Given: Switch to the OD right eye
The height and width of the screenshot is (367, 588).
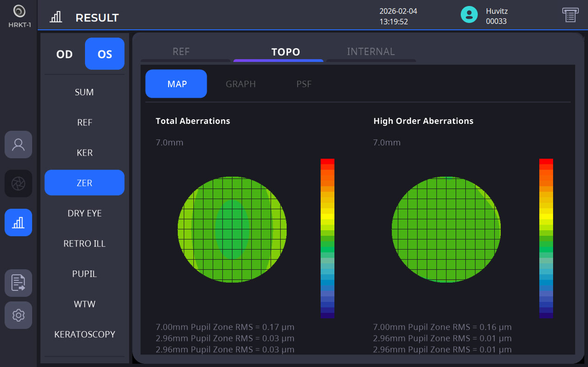Looking at the screenshot, I should click(65, 54).
